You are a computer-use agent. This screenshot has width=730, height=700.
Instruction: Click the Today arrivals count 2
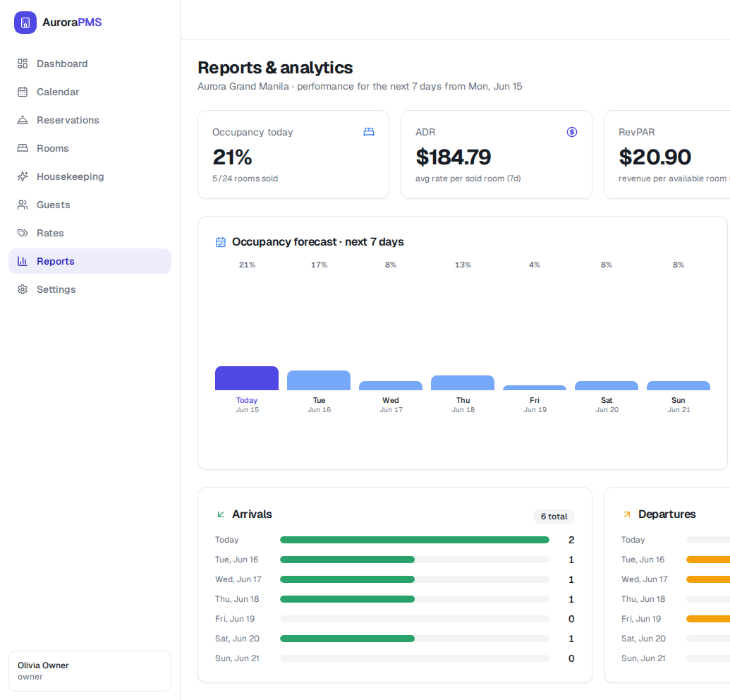[x=571, y=540]
